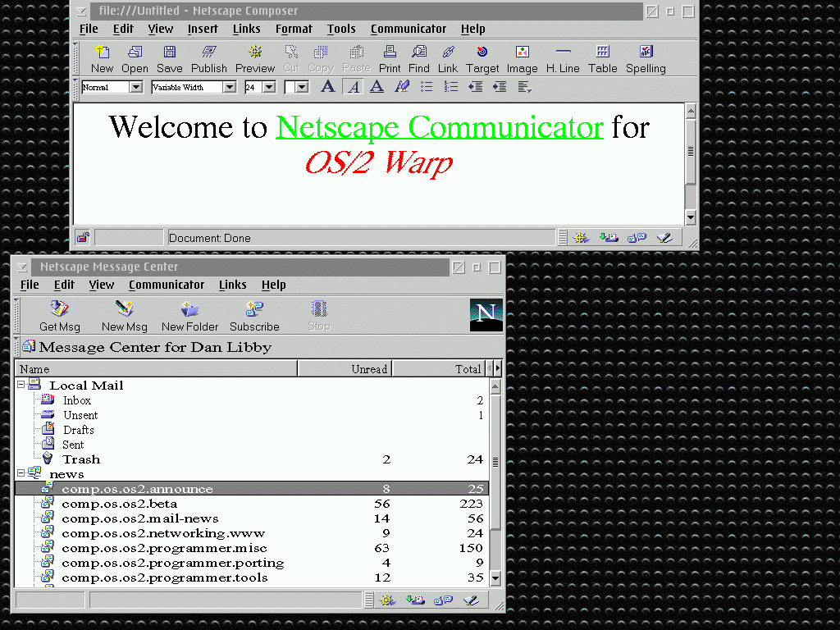Click the column scroll right arrow
Image resolution: width=840 pixels, height=630 pixels.
click(x=498, y=368)
